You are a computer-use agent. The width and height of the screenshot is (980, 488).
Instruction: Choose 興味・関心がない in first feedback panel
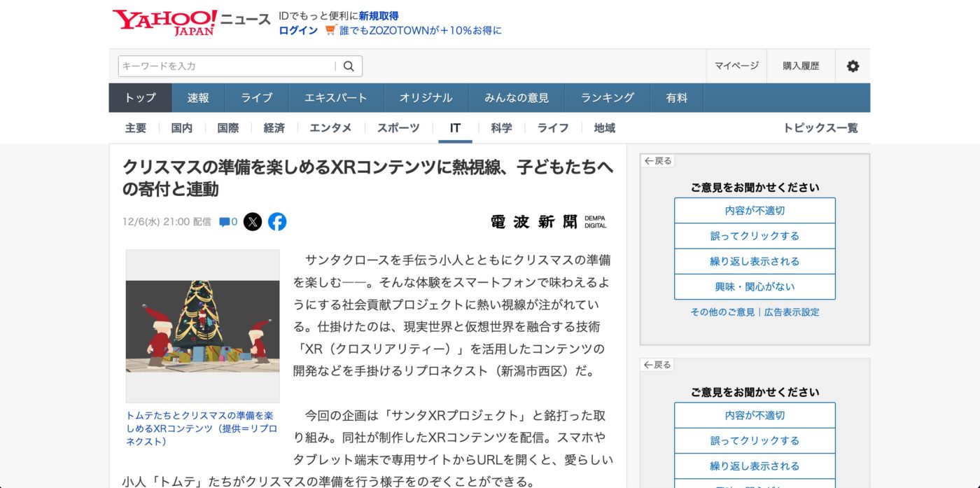(x=755, y=286)
